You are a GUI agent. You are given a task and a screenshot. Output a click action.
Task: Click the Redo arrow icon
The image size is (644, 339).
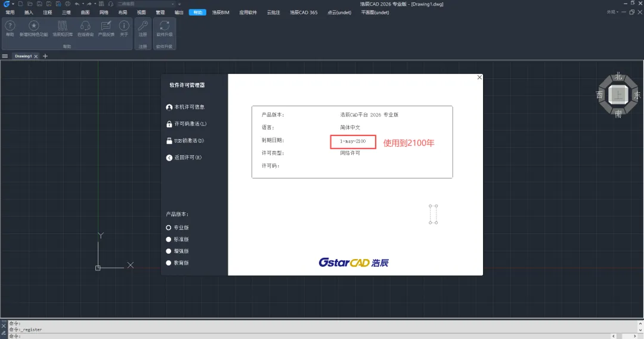click(x=89, y=4)
